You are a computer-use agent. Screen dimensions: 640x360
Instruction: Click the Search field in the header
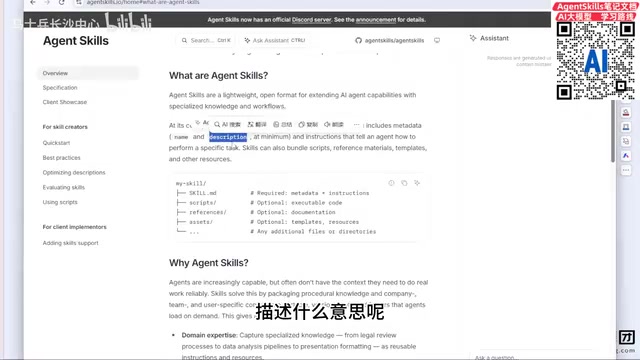point(206,40)
